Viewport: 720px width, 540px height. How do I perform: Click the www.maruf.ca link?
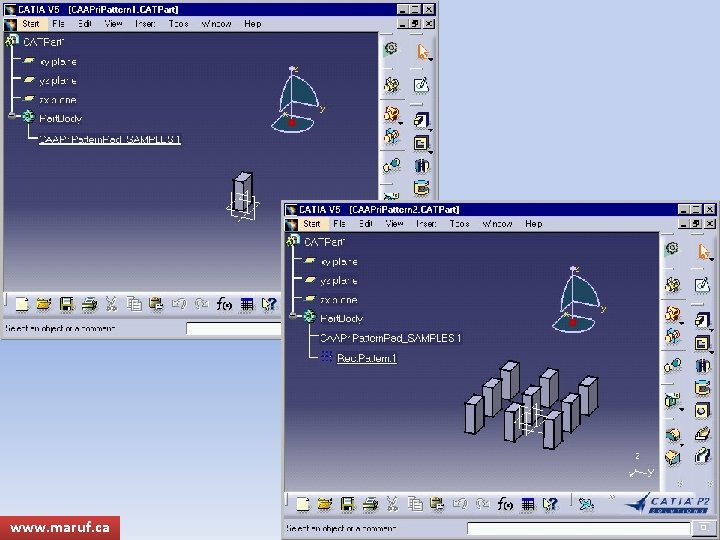tap(60, 528)
